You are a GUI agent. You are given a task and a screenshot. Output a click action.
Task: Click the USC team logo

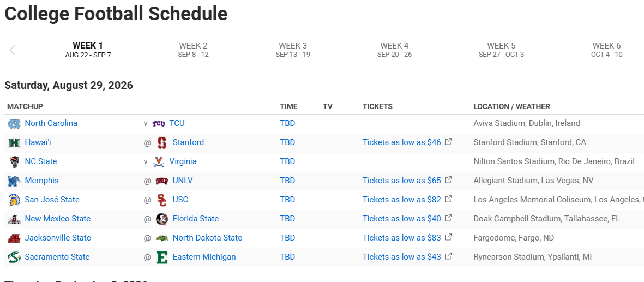(161, 200)
